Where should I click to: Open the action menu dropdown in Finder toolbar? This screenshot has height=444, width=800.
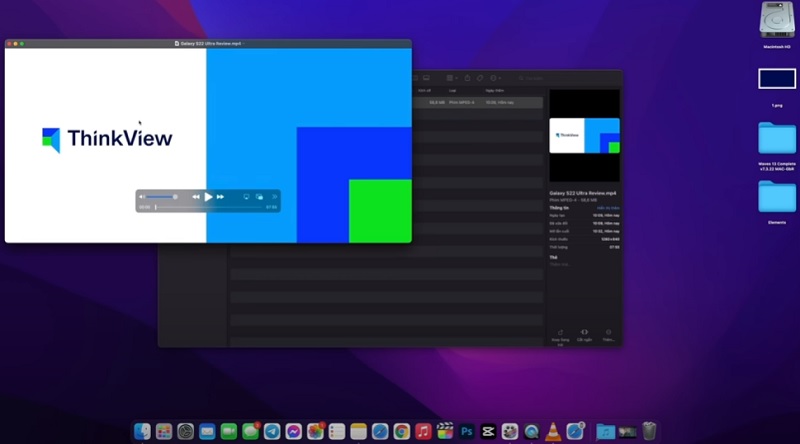click(x=496, y=78)
